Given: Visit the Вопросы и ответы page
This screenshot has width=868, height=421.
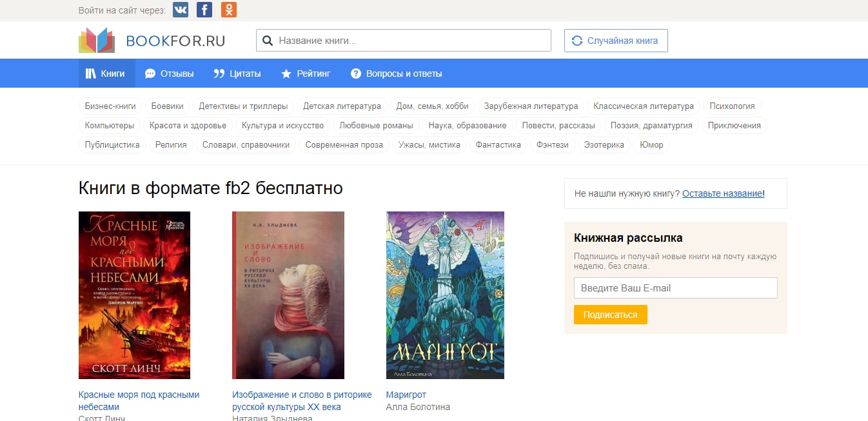Looking at the screenshot, I should 396,73.
